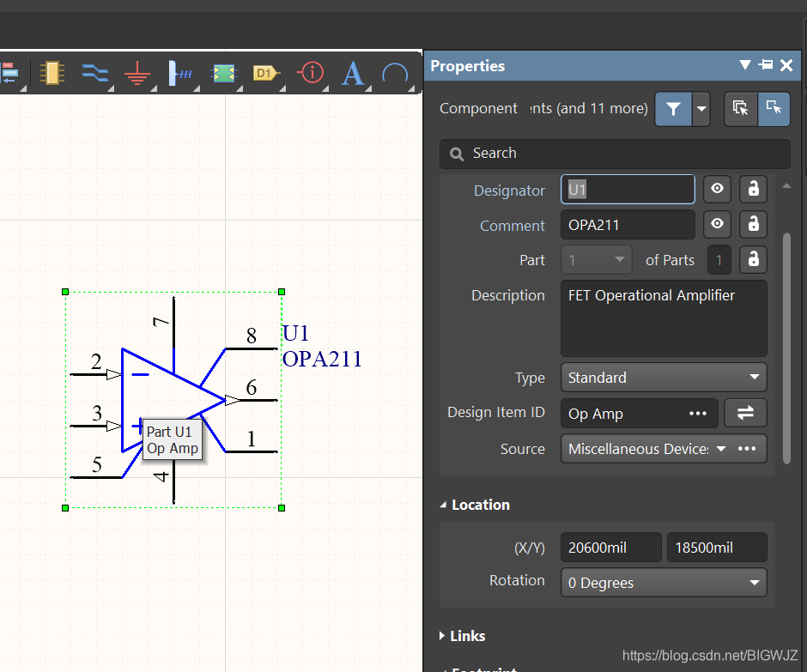Viewport: 807px width, 672px height.
Task: Open the Type dropdown set to Standard
Action: click(664, 378)
